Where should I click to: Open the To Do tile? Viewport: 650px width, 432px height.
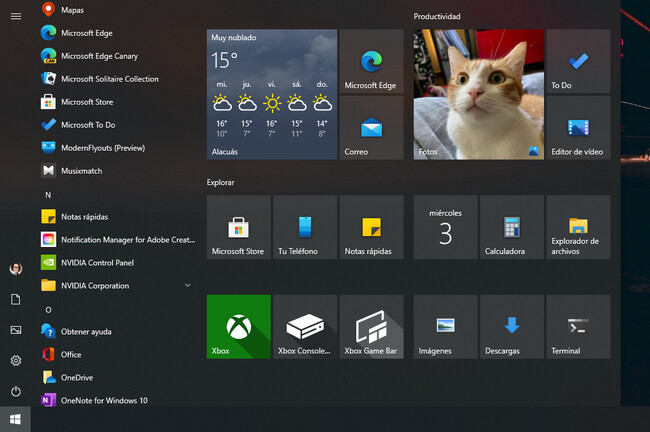pos(578,61)
